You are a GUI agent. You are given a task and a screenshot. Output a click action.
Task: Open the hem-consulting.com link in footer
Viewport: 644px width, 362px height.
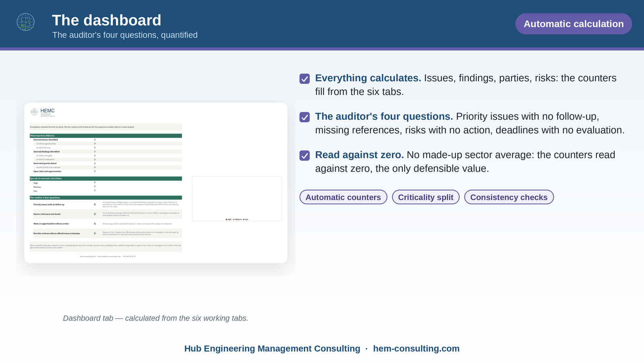pos(416,349)
